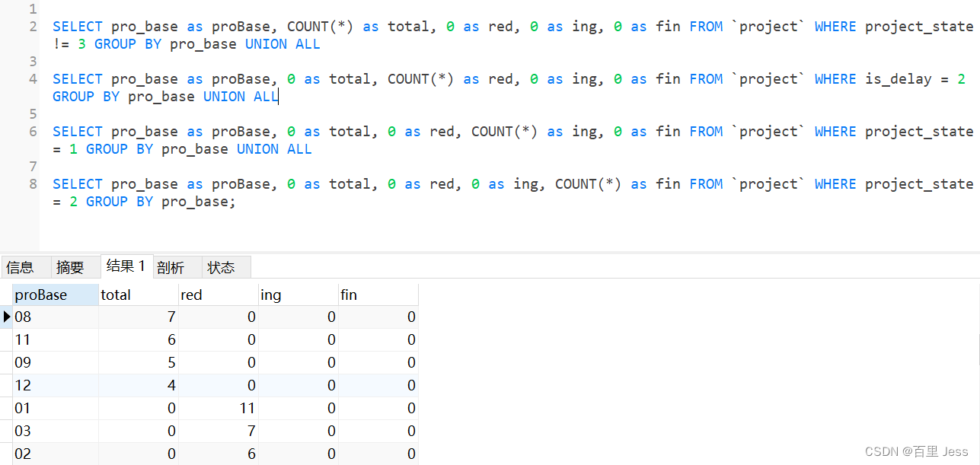
Task: Click the fin column header
Action: tap(378, 295)
